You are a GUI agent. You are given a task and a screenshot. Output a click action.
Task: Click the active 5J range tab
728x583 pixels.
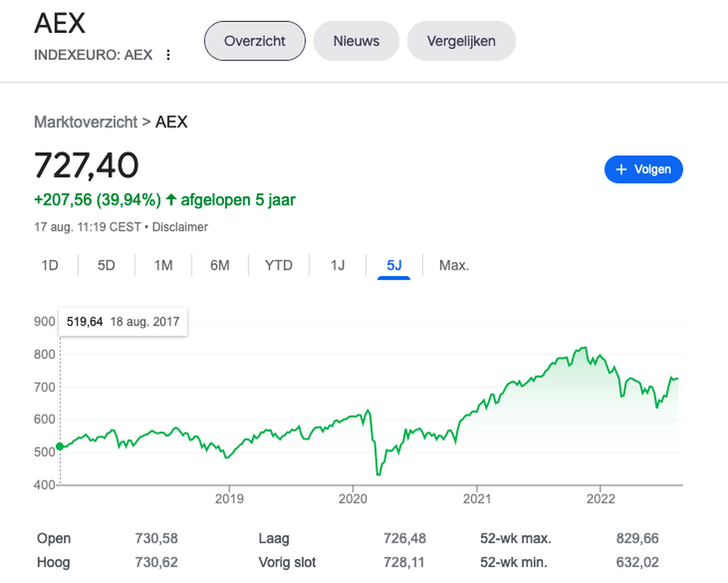pyautogui.click(x=394, y=266)
